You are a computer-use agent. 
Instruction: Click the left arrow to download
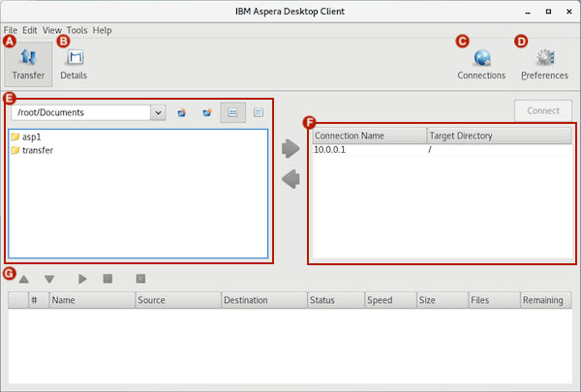click(x=290, y=179)
